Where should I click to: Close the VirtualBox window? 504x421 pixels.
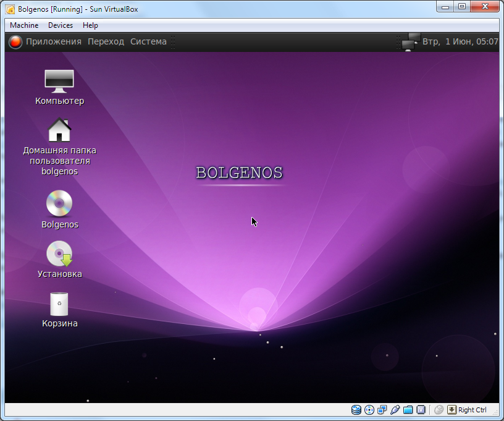click(x=485, y=7)
